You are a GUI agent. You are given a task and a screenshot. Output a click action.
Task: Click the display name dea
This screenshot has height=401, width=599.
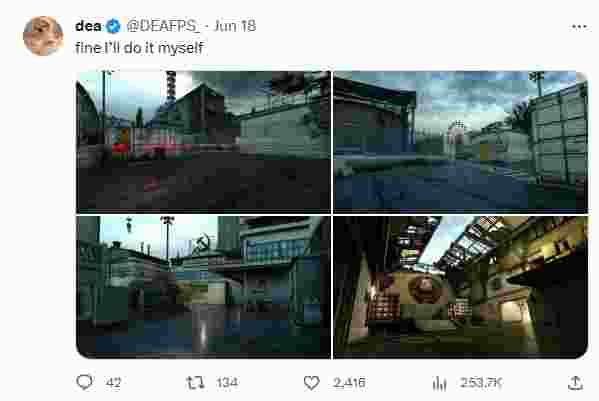[89, 26]
